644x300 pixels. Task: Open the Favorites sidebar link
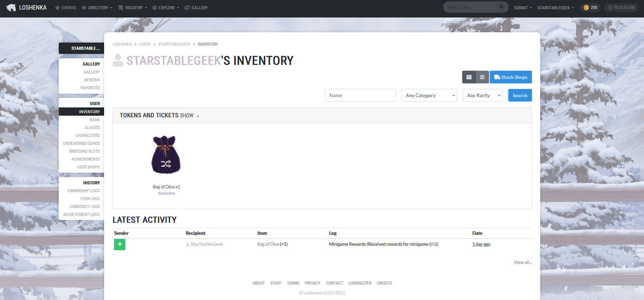click(90, 88)
